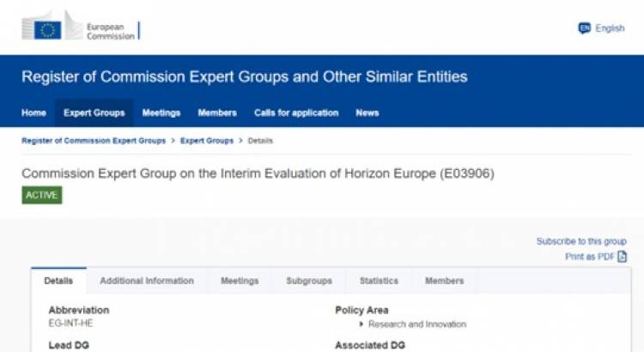Switch to the Additional Information tab
644x352 pixels.
[x=147, y=281]
